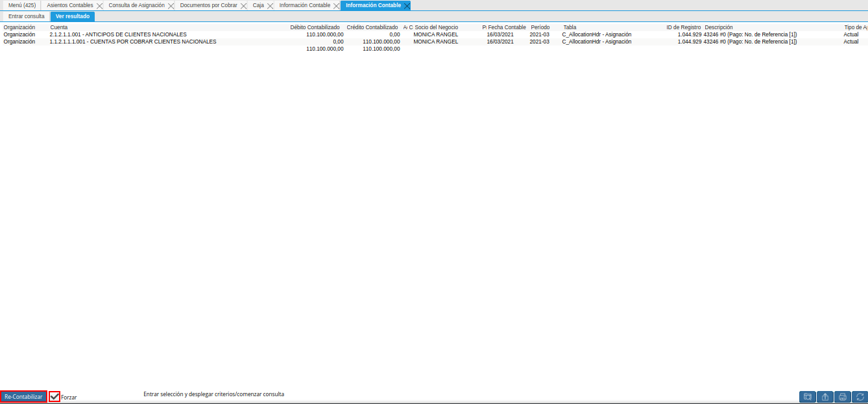Viewport: 868px width, 404px height.
Task: Switch to Asientos Contables tab
Action: (70, 5)
